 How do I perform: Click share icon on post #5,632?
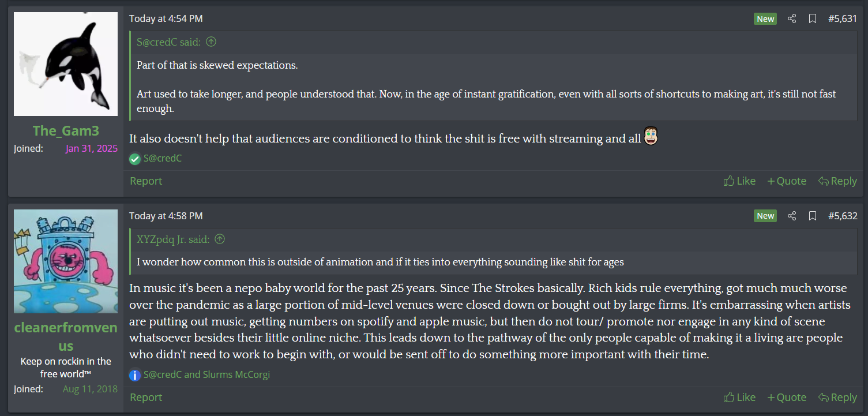792,216
